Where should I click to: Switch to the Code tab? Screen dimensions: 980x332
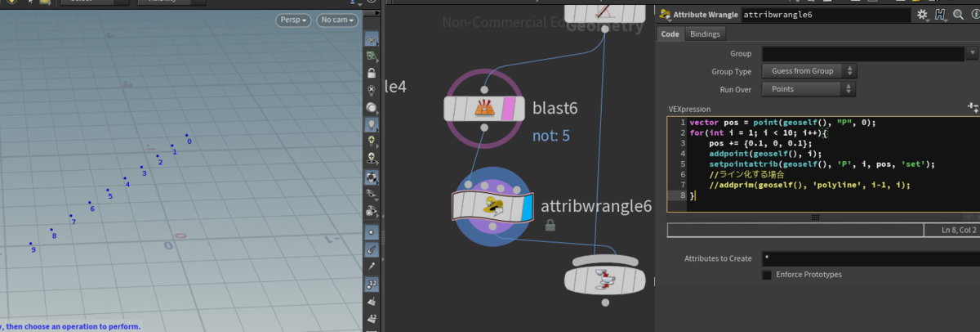click(670, 34)
